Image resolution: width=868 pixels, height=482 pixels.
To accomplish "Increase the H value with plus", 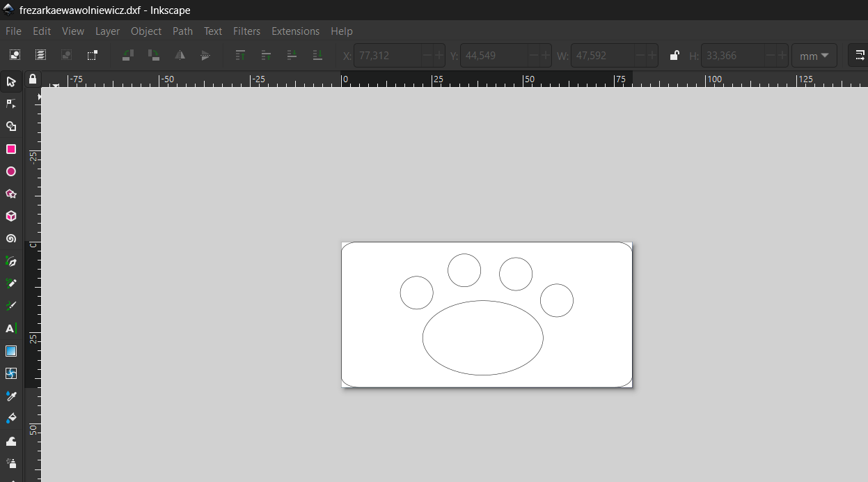I will click(782, 56).
